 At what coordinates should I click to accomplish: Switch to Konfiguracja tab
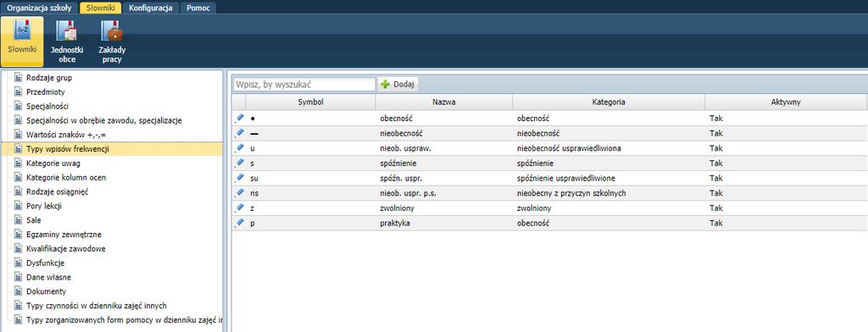pyautogui.click(x=151, y=8)
